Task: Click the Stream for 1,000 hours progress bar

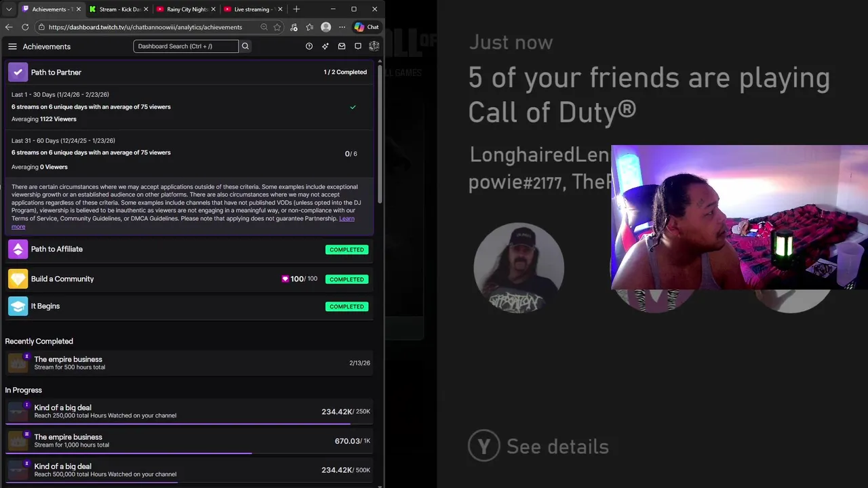Action: click(189, 453)
